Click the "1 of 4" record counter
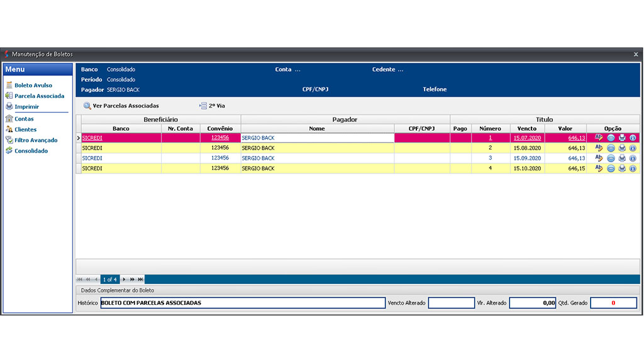This screenshot has height=362, width=644. click(109, 280)
